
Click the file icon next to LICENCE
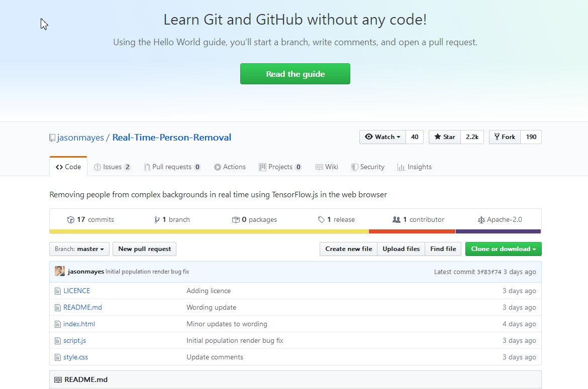tap(58, 291)
